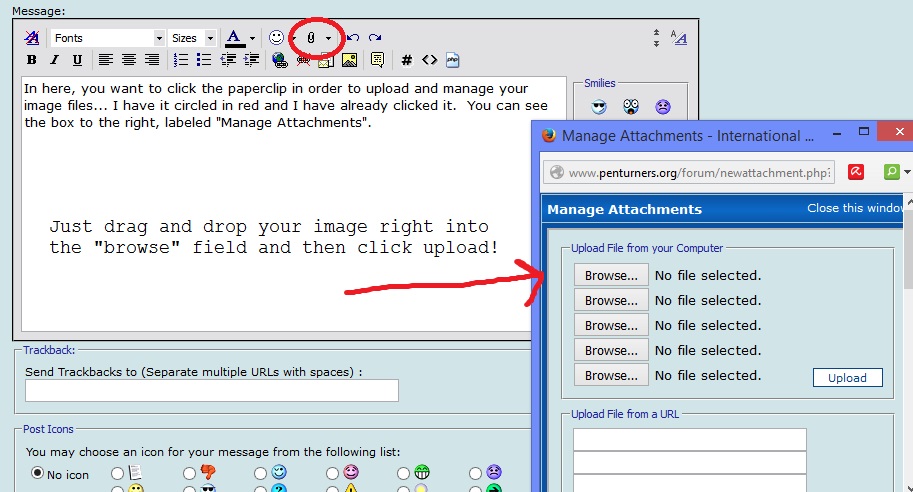
Task: Toggle italic text formatting
Action: (x=55, y=60)
